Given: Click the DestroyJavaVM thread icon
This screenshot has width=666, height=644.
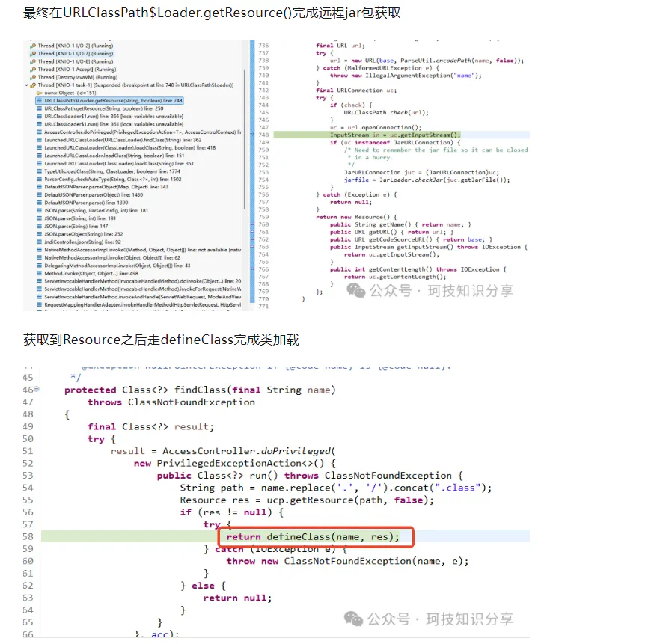Looking at the screenshot, I should click(x=33, y=77).
